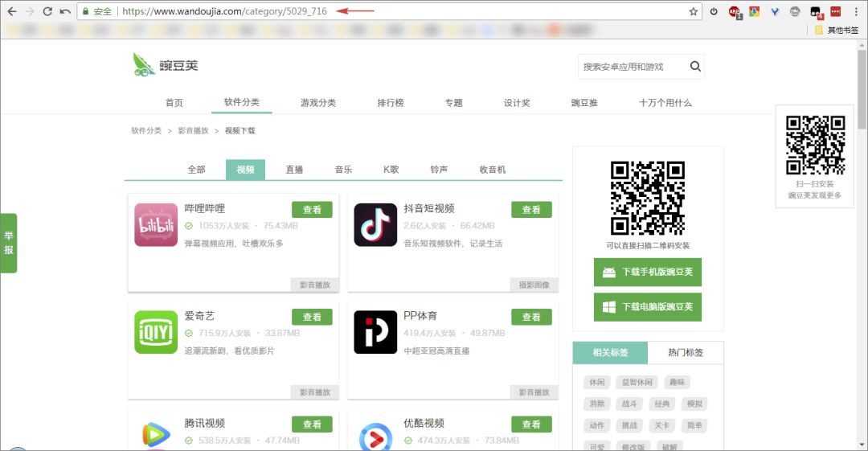Open 设计奖 navigation item

tap(517, 103)
